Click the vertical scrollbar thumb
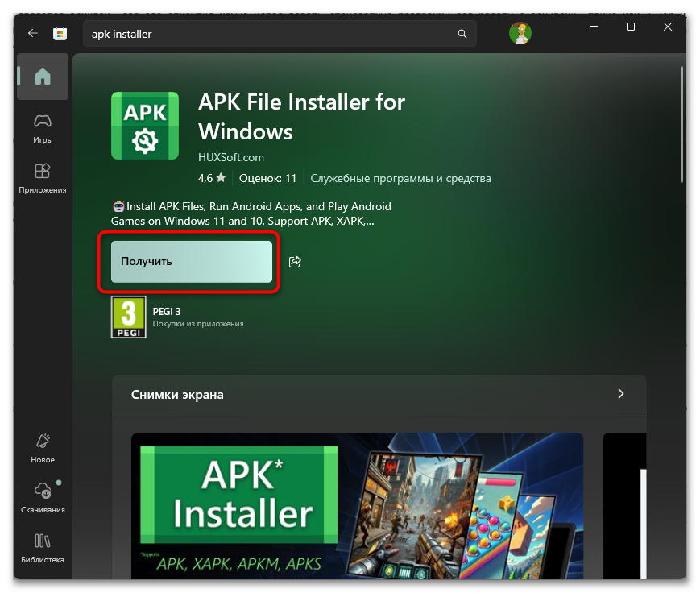Image resolution: width=700 pixels, height=593 pixels. pyautogui.click(x=682, y=125)
